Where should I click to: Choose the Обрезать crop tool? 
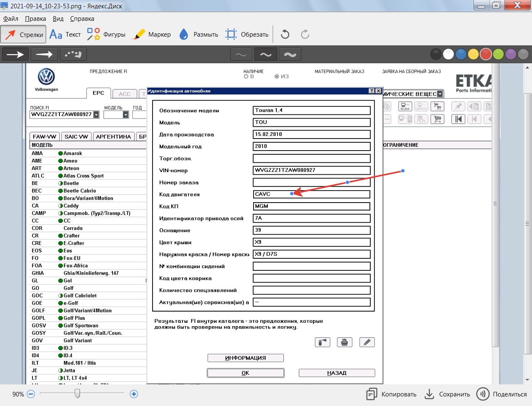tap(247, 35)
